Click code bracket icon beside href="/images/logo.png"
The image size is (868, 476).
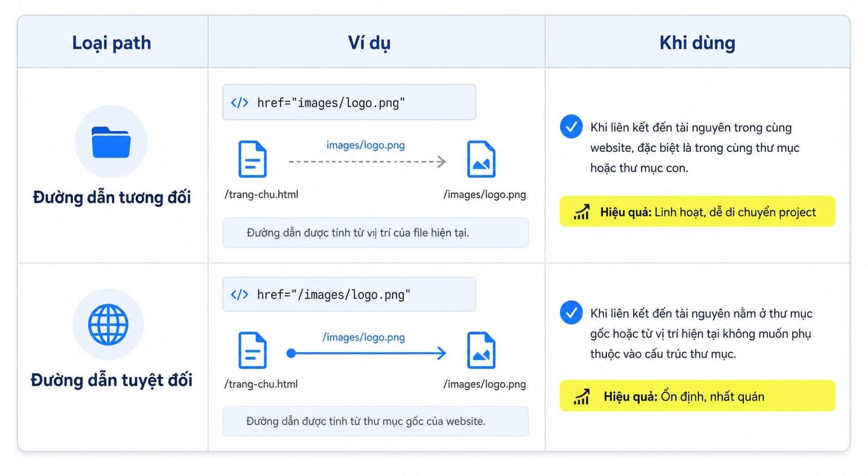coord(239,294)
